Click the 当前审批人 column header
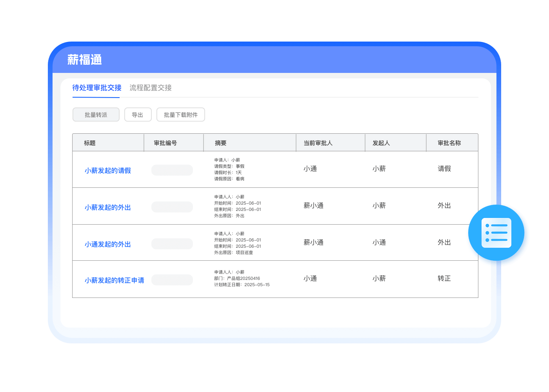 [x=318, y=143]
